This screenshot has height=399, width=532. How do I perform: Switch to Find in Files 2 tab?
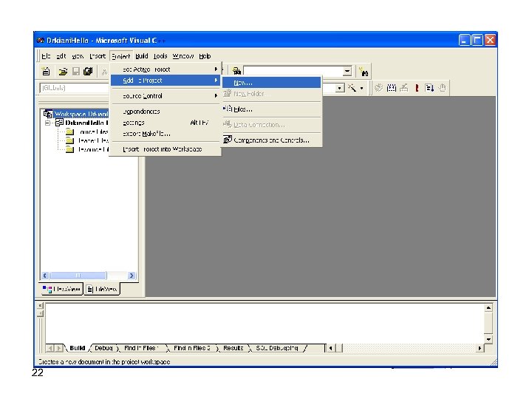click(x=192, y=348)
